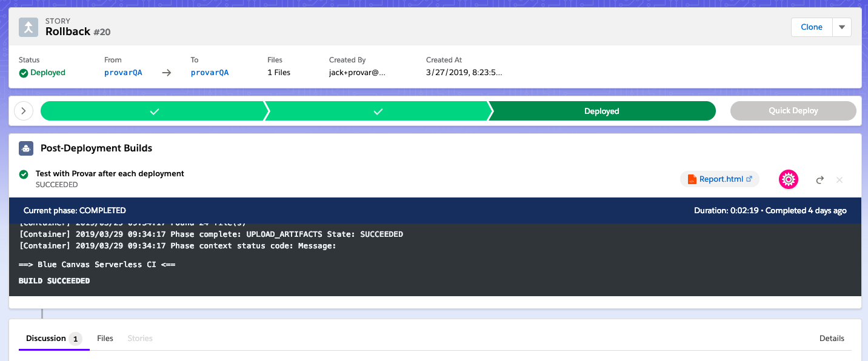Expand the pipeline with the chevron button

[23, 111]
